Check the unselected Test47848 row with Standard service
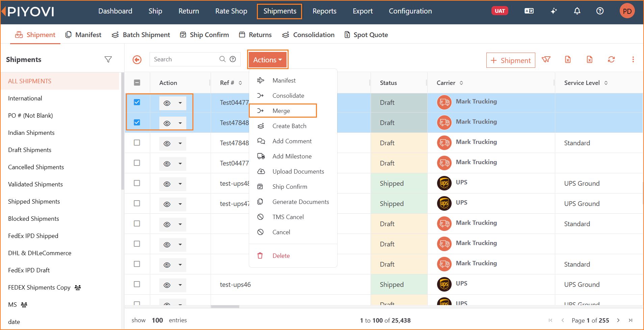644x330 pixels. pyautogui.click(x=137, y=143)
